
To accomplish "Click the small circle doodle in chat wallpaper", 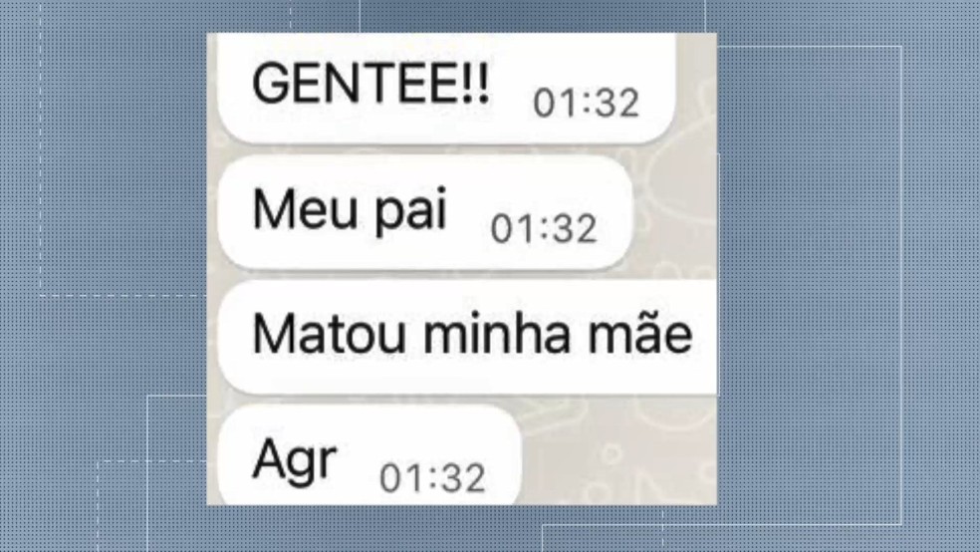I will [x=612, y=451].
